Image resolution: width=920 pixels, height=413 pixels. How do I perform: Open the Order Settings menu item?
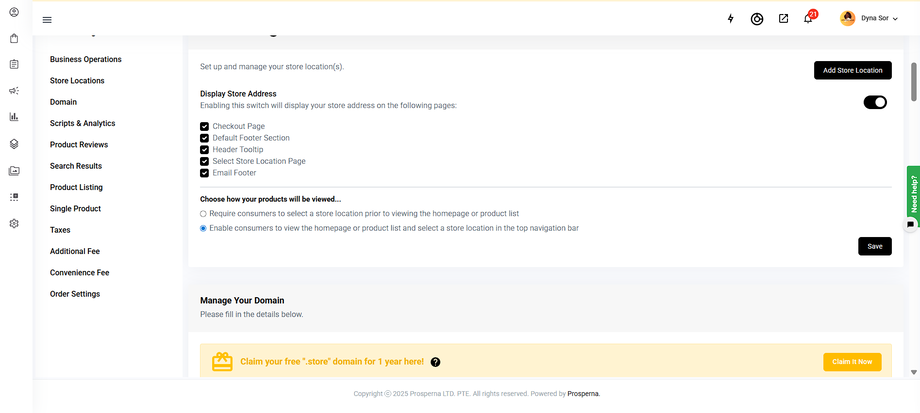pyautogui.click(x=75, y=294)
